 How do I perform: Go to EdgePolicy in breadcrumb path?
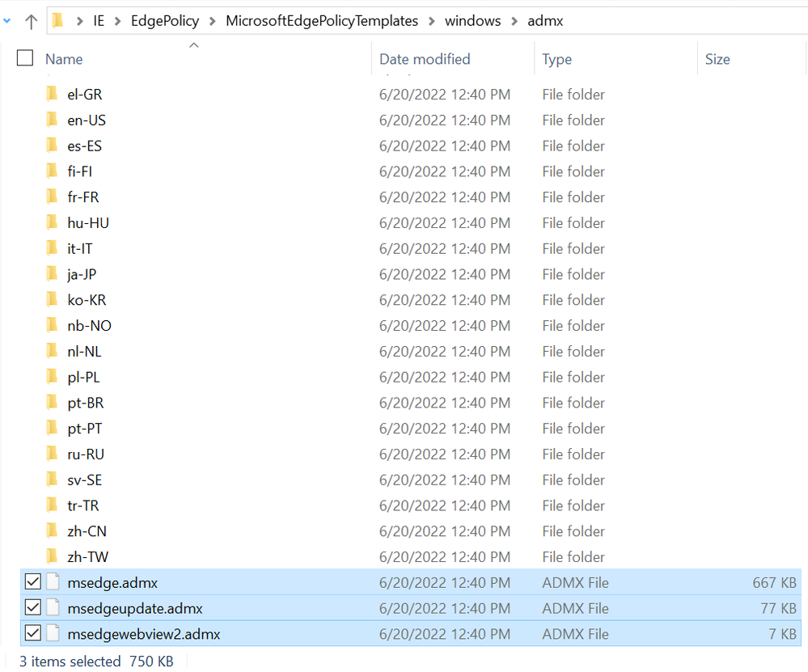coord(165,21)
